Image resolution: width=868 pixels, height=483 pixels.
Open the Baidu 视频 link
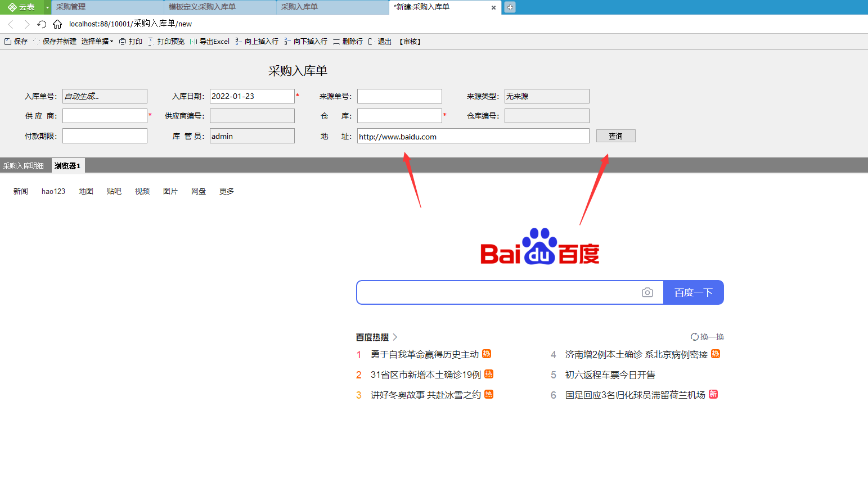(x=142, y=191)
